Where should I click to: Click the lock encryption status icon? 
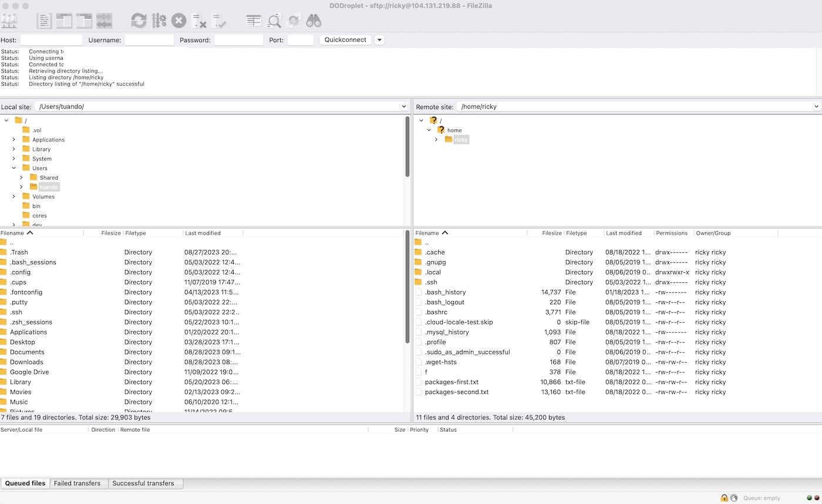coord(725,498)
